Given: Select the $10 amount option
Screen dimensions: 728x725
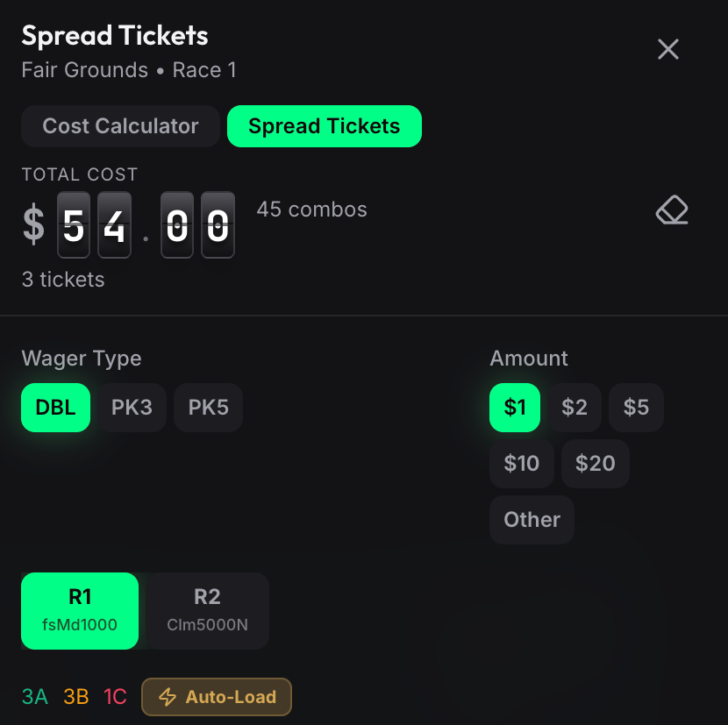Looking at the screenshot, I should coord(521,463).
